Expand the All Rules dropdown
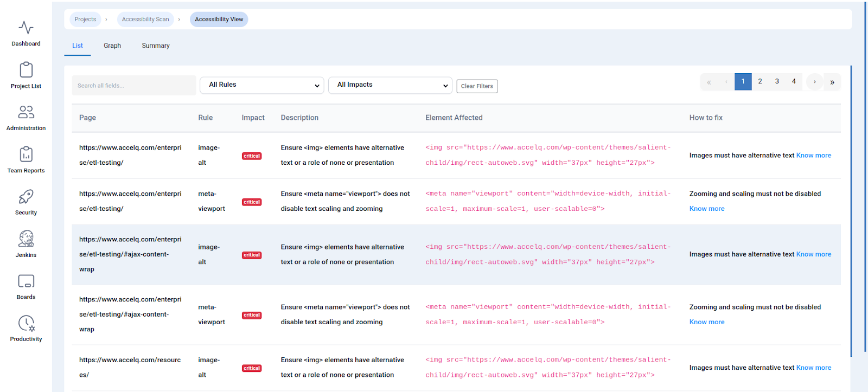 coord(262,85)
